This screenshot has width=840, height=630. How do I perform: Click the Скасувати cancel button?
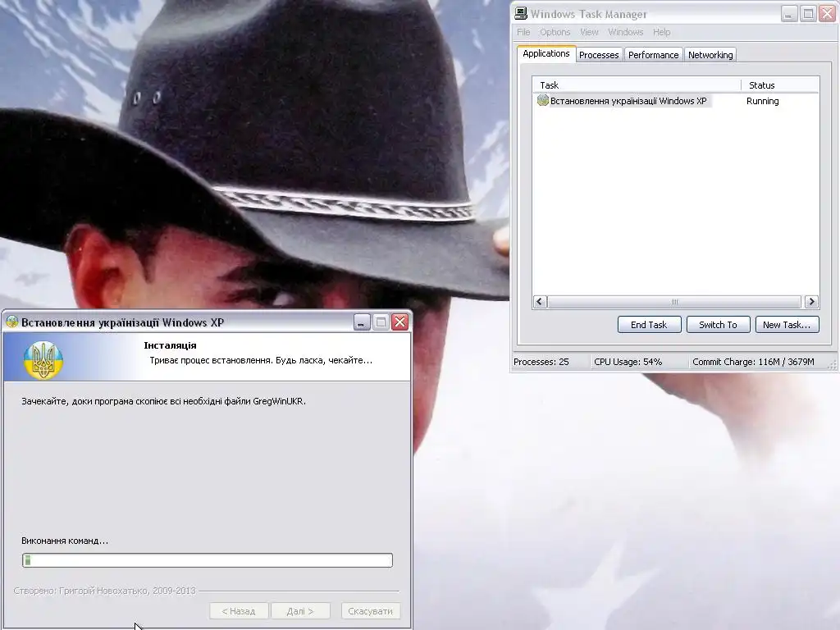[x=370, y=610]
